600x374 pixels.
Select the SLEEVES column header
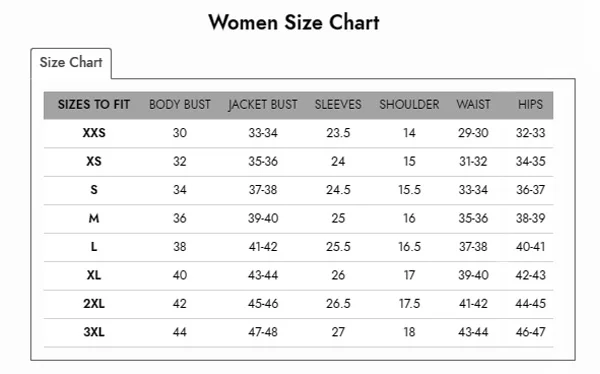pyautogui.click(x=338, y=105)
